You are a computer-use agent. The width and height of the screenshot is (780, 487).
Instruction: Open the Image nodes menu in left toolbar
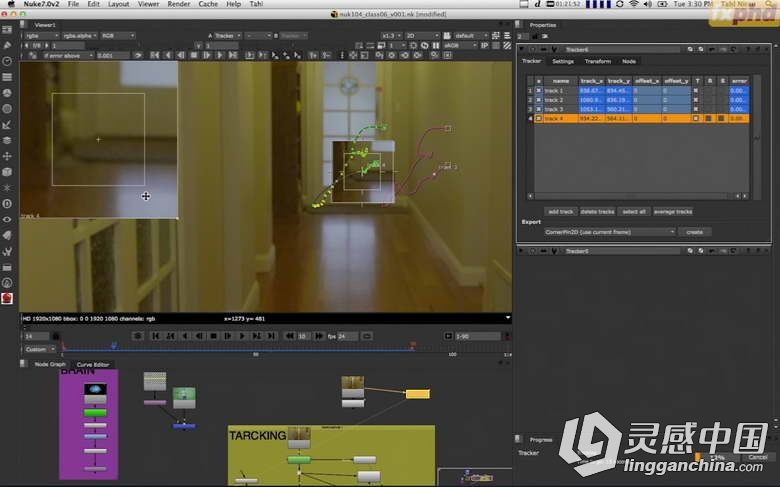7,30
